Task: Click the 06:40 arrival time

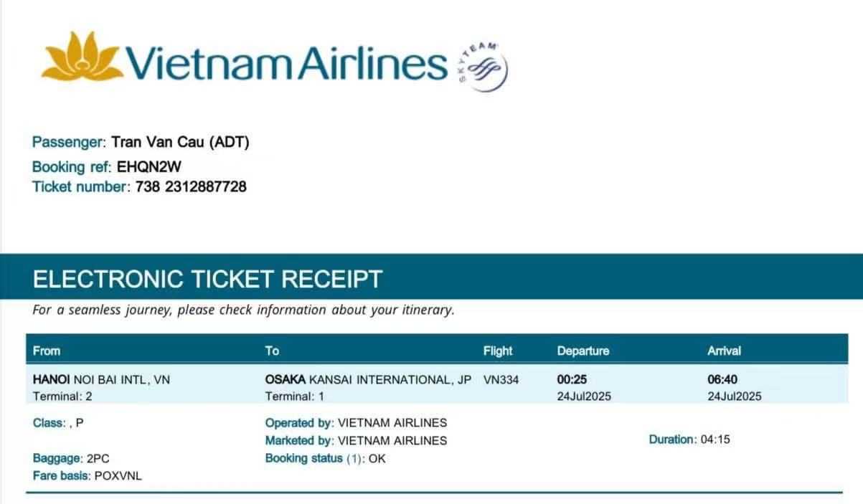Action: click(x=722, y=380)
